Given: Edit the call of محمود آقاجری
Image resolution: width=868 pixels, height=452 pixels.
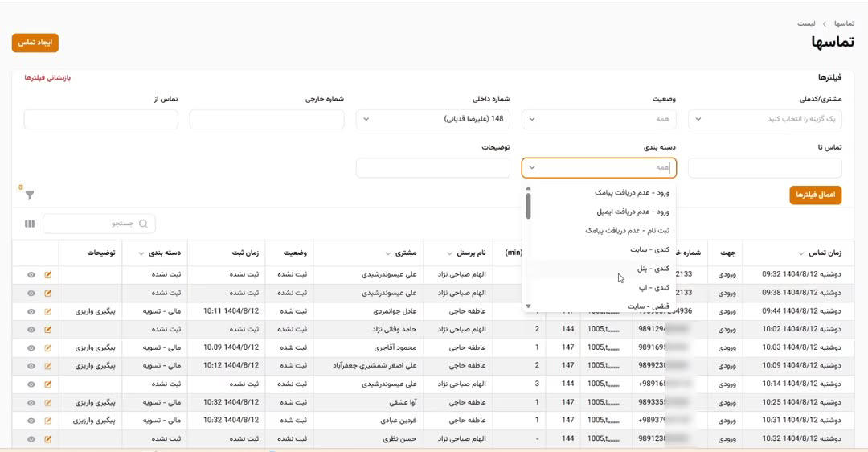Looking at the screenshot, I should (x=48, y=348).
